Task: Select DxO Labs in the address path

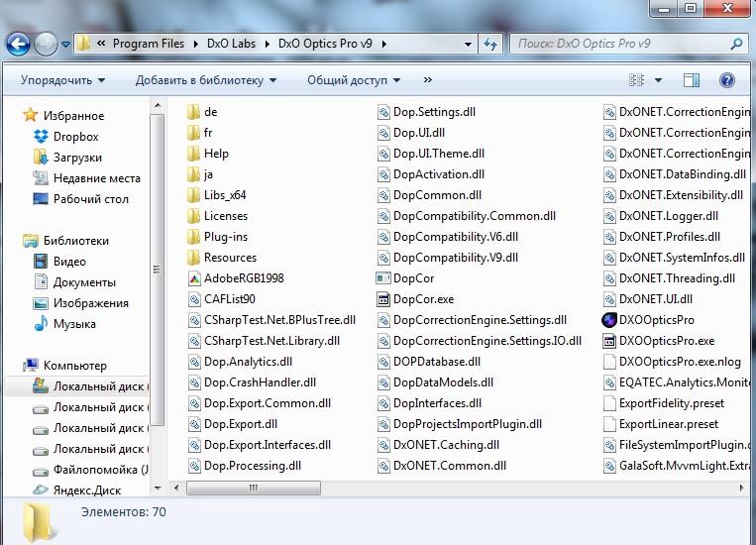Action: coord(232,44)
